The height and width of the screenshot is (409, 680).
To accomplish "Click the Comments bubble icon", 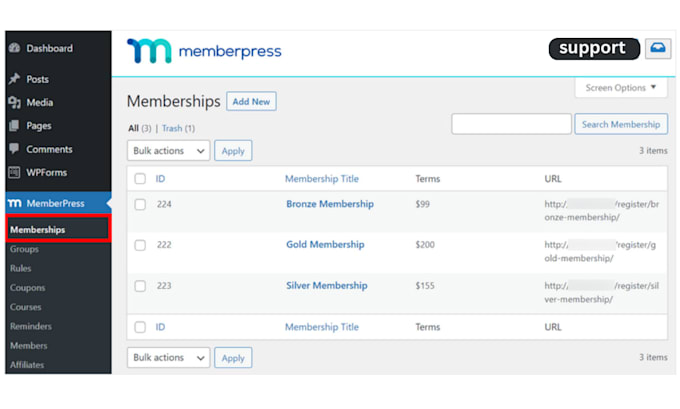I will [14, 149].
